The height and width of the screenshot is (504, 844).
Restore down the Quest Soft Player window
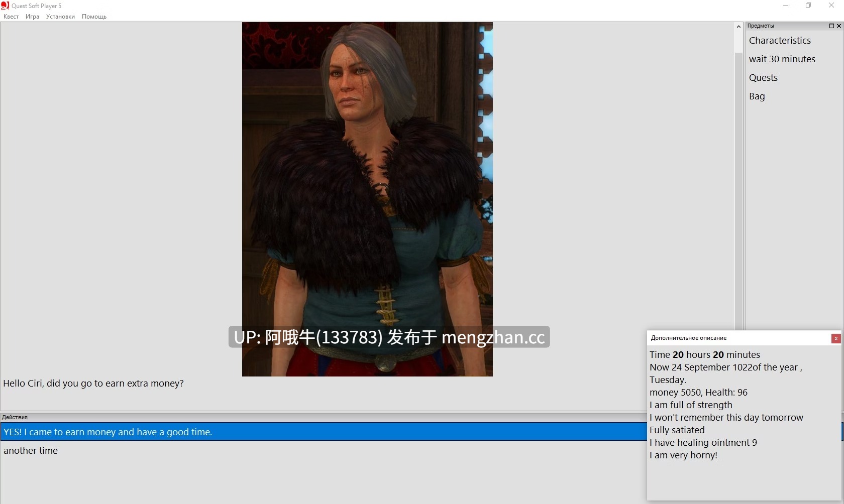pyautogui.click(x=808, y=6)
